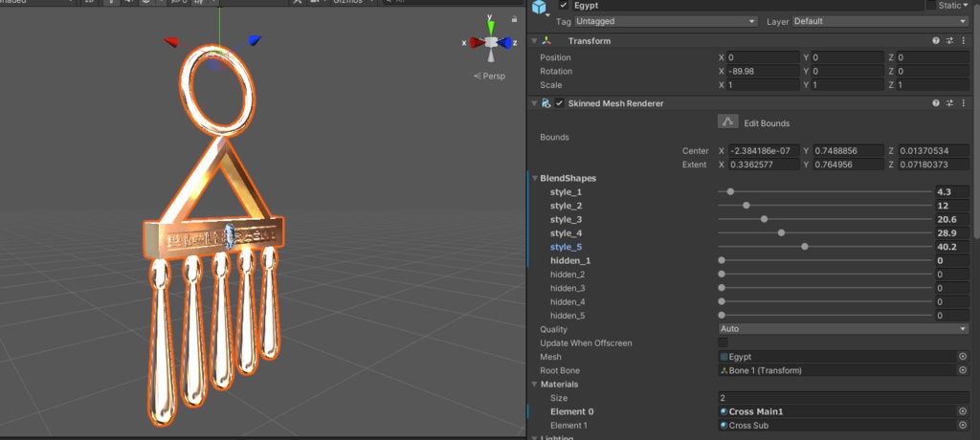
Task: Open the Transform presets icon
Action: (949, 40)
